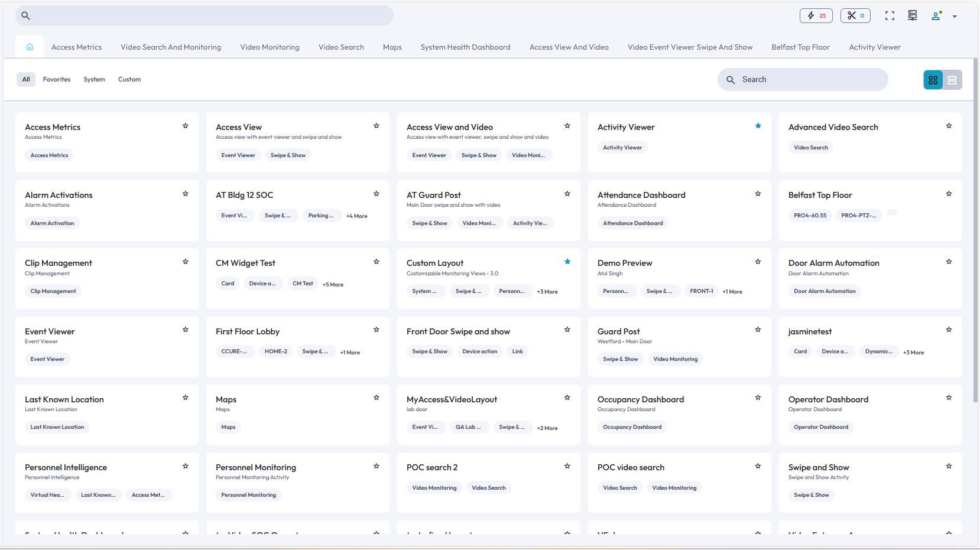Screen dimensions: 980x550
Task: Enter fullscreen mode via the expand icon
Action: click(889, 15)
